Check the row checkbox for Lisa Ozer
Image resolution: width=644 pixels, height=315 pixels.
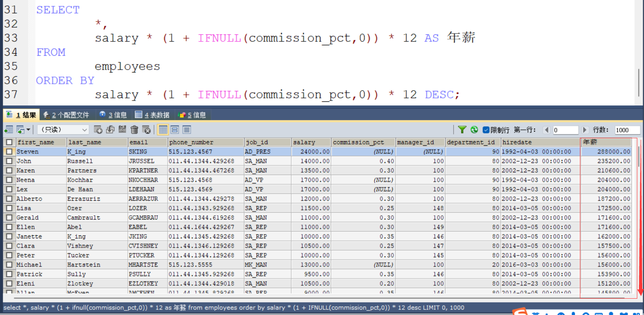click(9, 208)
